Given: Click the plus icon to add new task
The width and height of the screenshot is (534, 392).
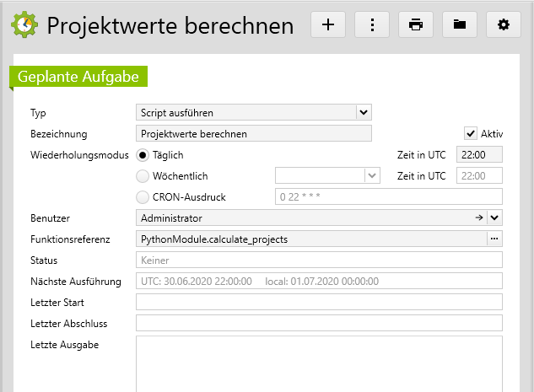Looking at the screenshot, I should [328, 24].
